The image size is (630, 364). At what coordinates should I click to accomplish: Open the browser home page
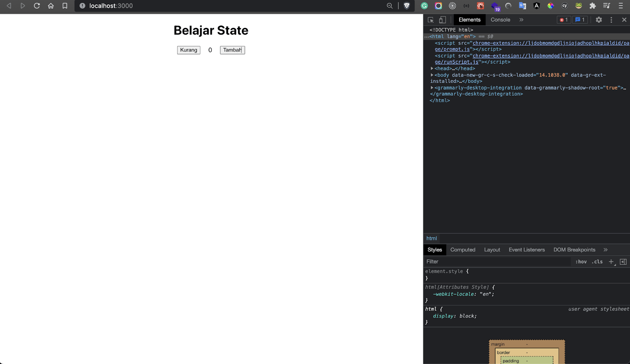pyautogui.click(x=51, y=6)
